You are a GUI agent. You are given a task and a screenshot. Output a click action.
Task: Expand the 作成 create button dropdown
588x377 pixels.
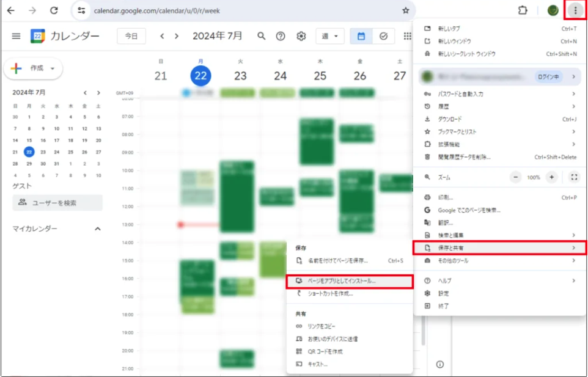[x=53, y=68]
